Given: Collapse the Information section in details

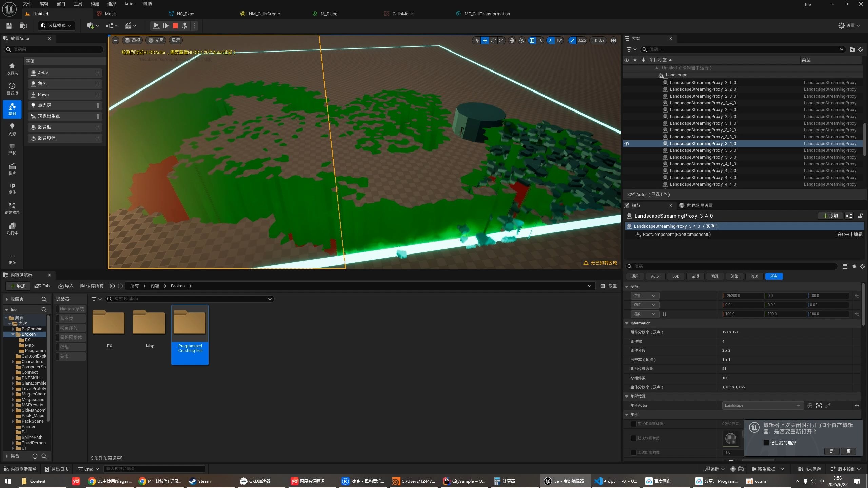Looking at the screenshot, I should [x=627, y=323].
